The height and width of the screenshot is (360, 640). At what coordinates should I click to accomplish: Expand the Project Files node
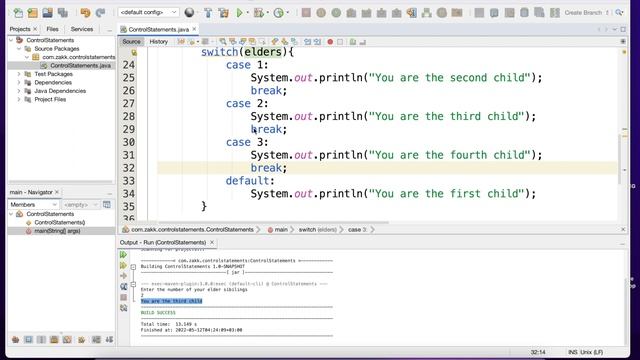[19, 99]
